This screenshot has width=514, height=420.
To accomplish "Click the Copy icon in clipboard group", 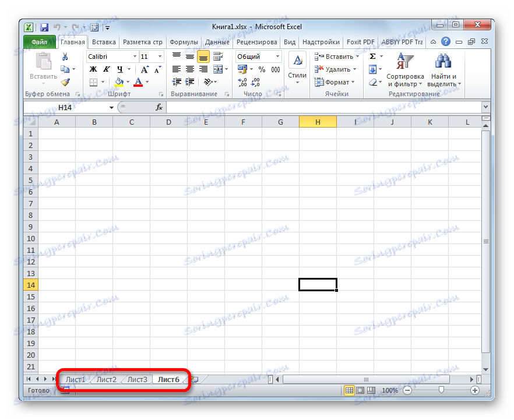I will coord(65,69).
